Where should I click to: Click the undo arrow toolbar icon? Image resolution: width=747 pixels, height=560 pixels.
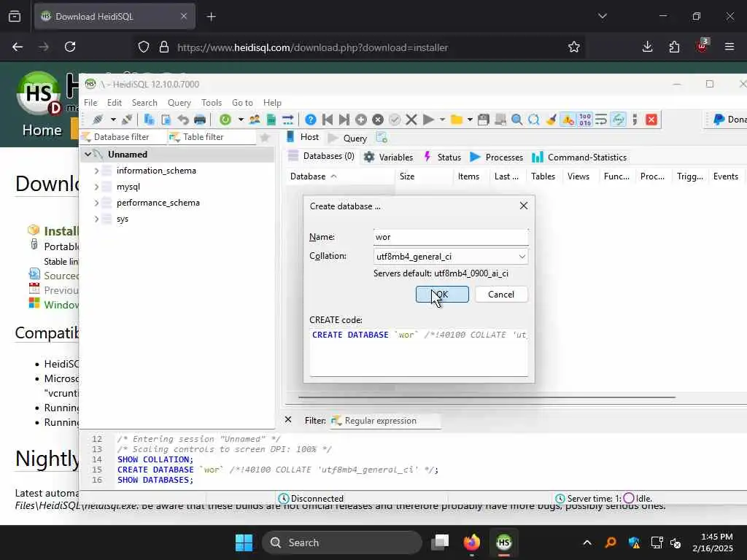click(x=183, y=120)
